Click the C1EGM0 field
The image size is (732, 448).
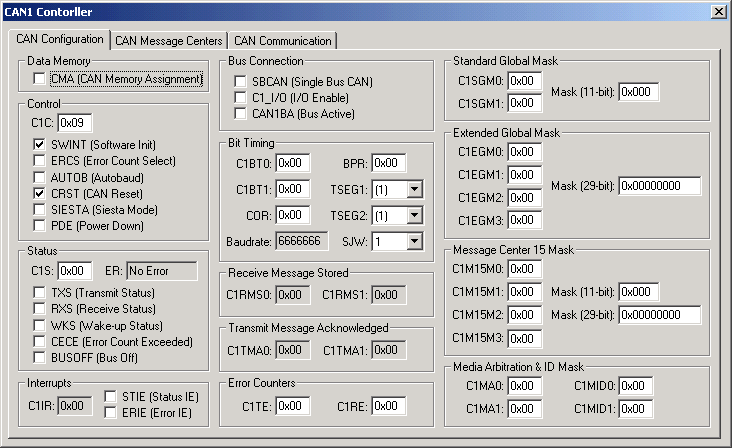525,152
